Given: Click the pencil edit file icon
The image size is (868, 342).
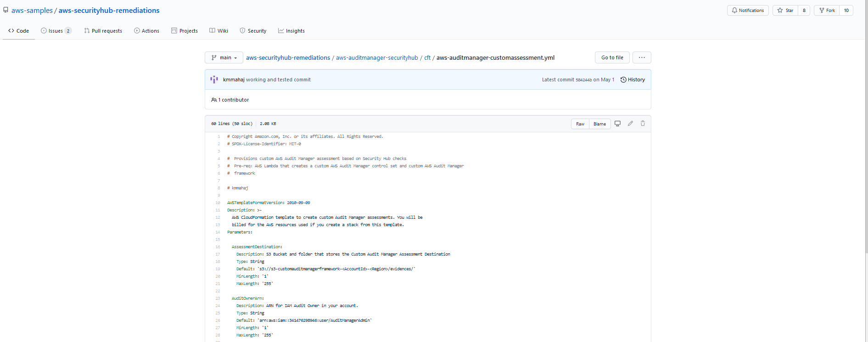Looking at the screenshot, I should pos(630,124).
